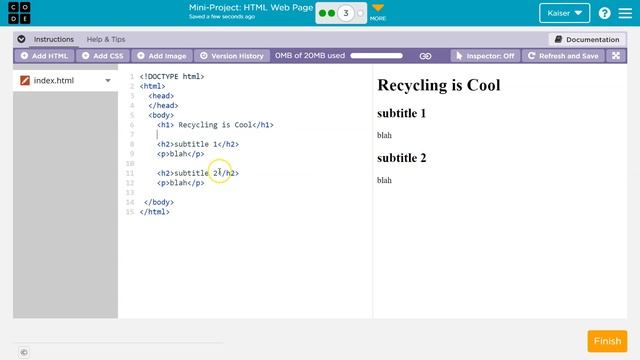Click the Mini-Project: HTML Web Page title
Viewport: 640px width, 360px height.
point(251,8)
